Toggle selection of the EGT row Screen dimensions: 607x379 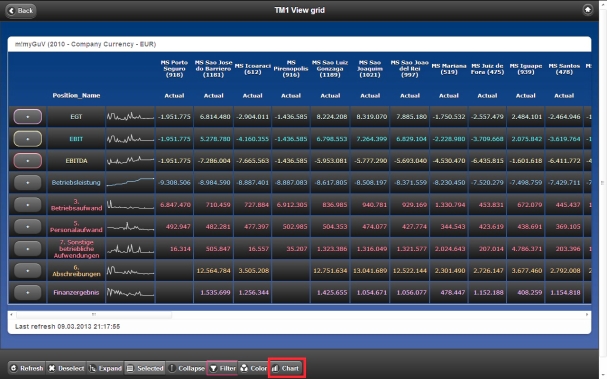pyautogui.click(x=27, y=117)
